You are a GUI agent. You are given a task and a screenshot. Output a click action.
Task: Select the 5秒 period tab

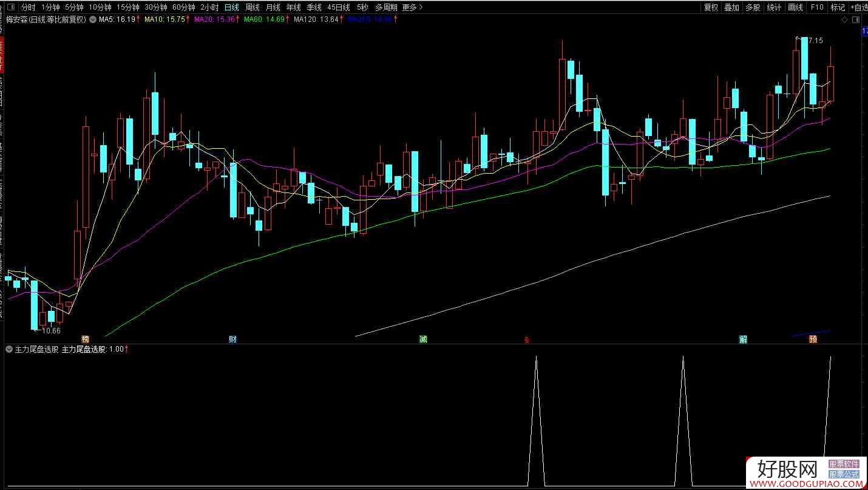click(x=362, y=7)
